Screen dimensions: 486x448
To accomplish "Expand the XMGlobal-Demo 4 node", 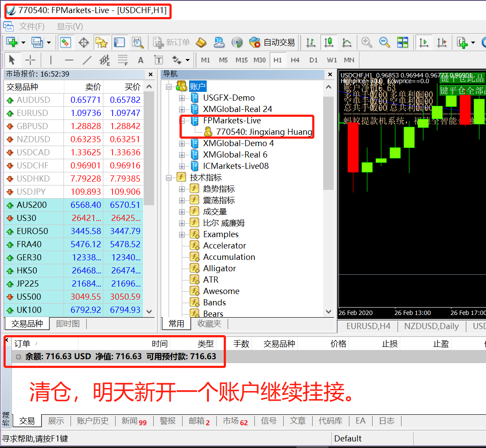I will point(182,143).
